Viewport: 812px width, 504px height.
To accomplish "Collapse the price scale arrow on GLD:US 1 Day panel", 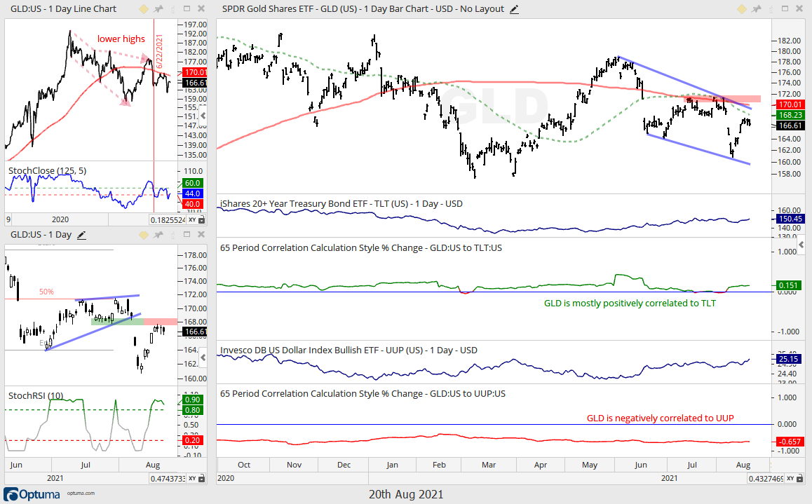I will pos(203,357).
